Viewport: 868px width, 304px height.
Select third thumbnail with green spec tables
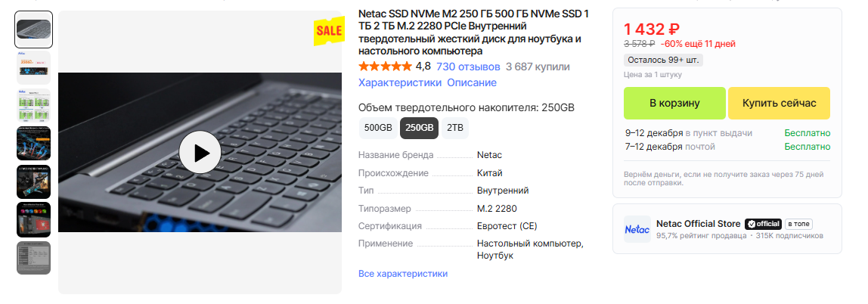click(34, 105)
